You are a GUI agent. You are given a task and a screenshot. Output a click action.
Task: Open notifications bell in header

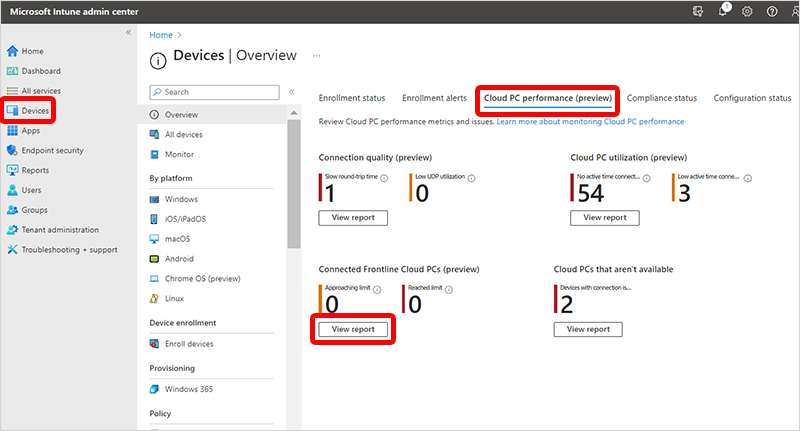(723, 11)
